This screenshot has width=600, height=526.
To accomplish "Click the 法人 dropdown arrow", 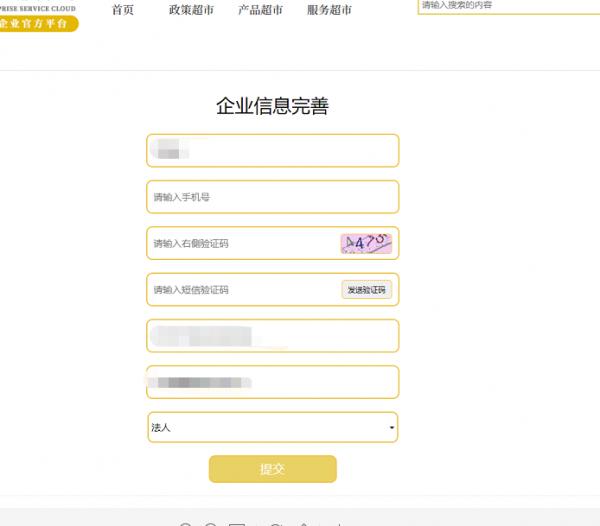I will click(391, 427).
